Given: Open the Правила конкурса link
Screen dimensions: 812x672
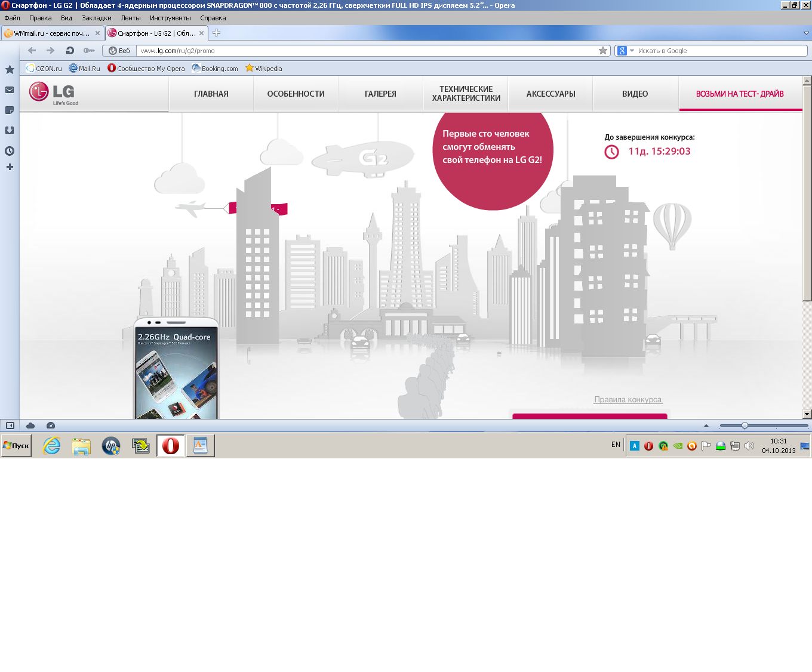Looking at the screenshot, I should [x=628, y=400].
